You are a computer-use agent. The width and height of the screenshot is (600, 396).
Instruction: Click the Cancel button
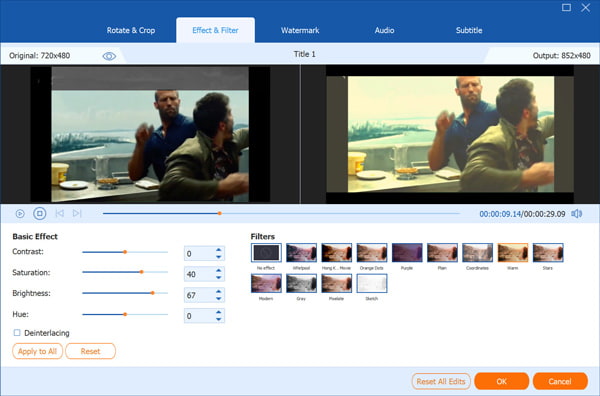coord(560,381)
